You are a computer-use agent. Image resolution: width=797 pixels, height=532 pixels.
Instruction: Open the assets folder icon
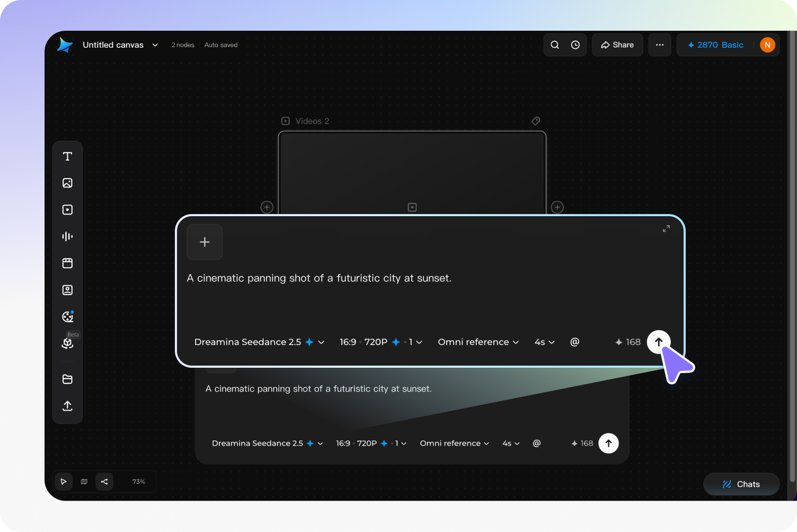[x=67, y=379]
